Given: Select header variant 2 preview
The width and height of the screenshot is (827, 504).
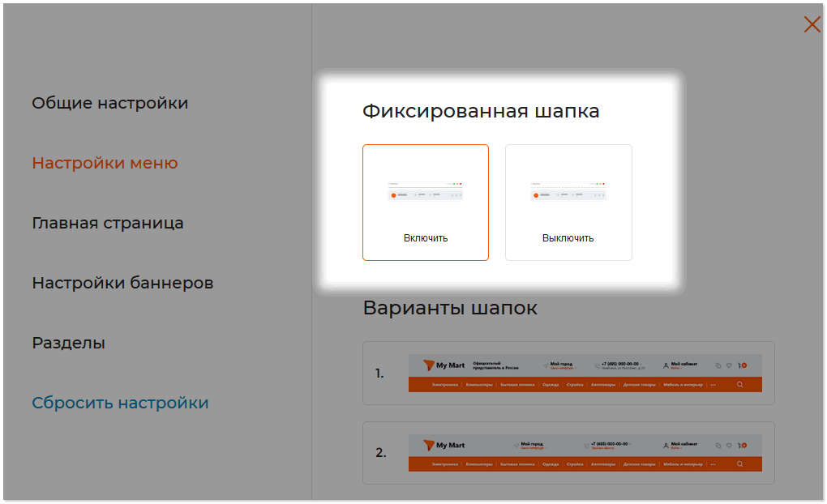Looking at the screenshot, I should 568,453.
